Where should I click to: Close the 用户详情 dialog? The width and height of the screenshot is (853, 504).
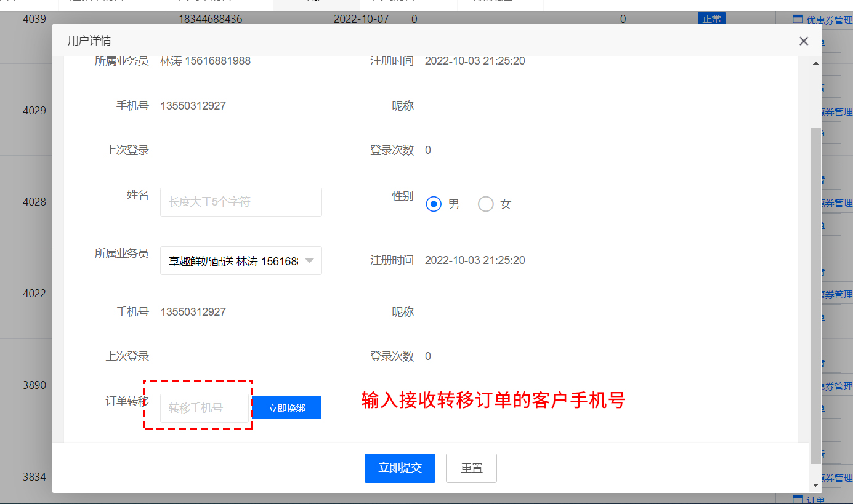pyautogui.click(x=803, y=41)
